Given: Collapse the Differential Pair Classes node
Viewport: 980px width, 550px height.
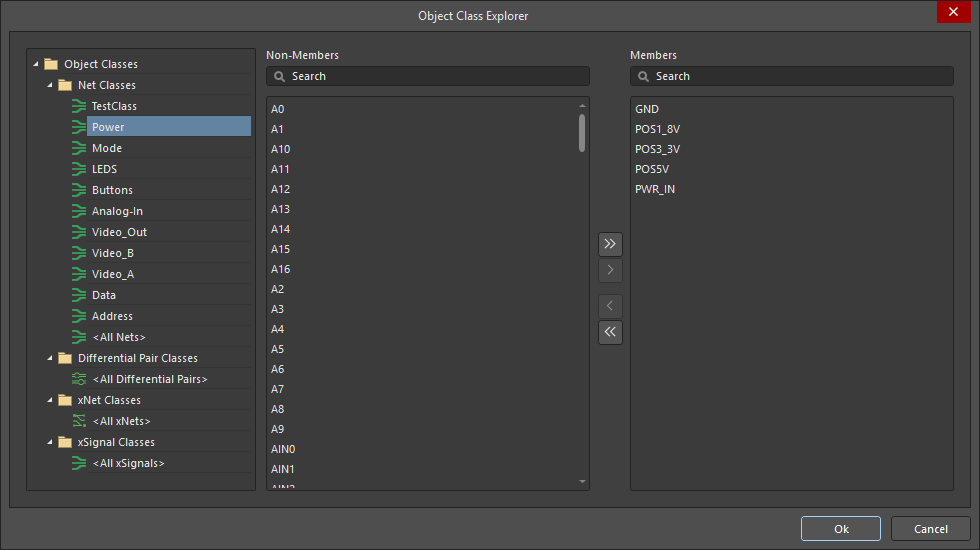Looking at the screenshot, I should 50,358.
